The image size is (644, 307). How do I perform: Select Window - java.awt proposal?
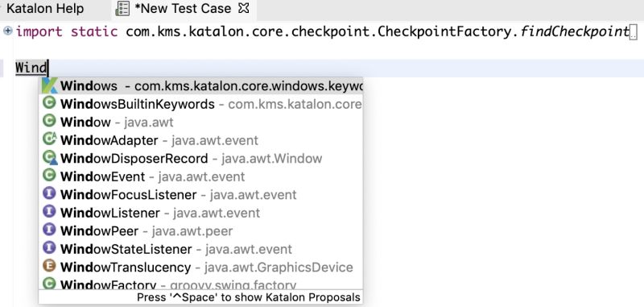200,122
